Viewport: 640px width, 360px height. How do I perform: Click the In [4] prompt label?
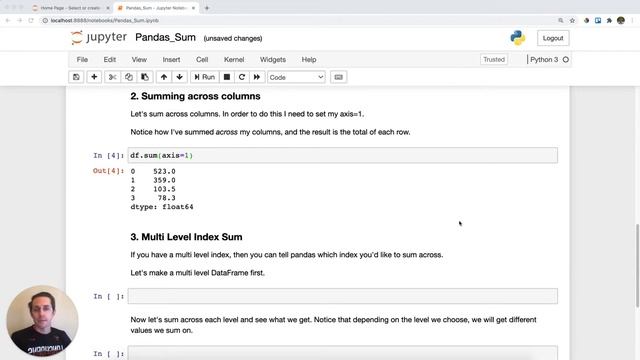108,156
